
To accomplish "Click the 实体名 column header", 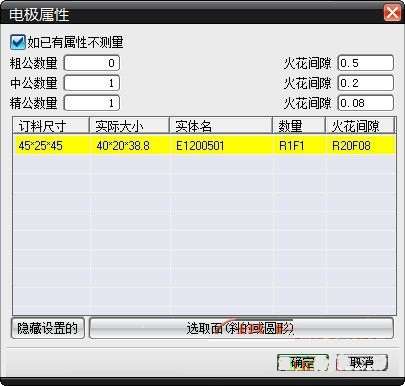I will click(221, 126).
